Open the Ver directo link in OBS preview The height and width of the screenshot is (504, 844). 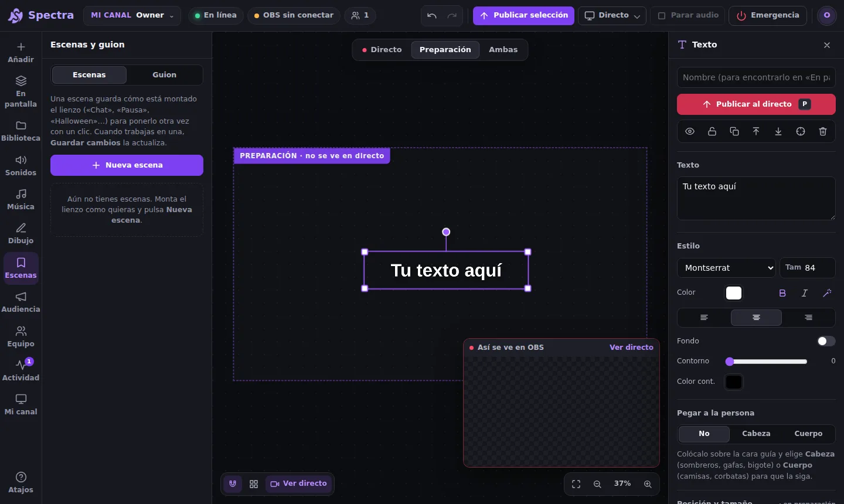click(631, 348)
